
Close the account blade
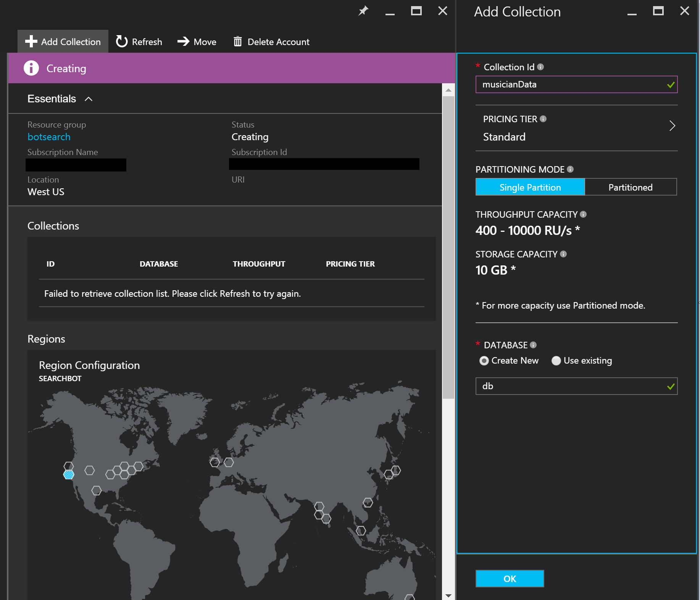pos(443,11)
